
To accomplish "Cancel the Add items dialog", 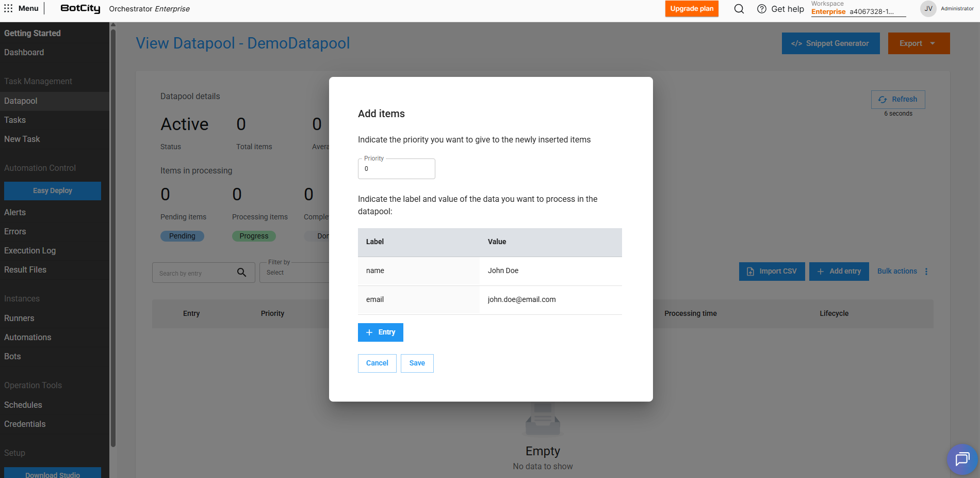I will click(377, 363).
